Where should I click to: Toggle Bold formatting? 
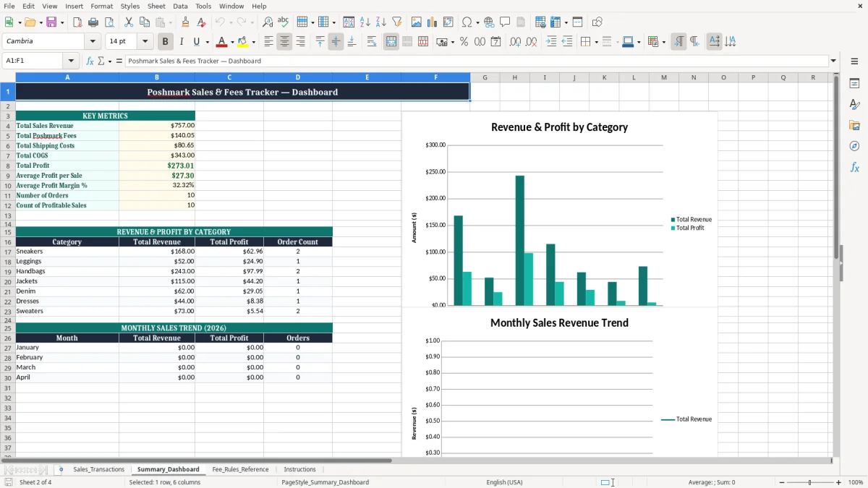click(x=166, y=42)
